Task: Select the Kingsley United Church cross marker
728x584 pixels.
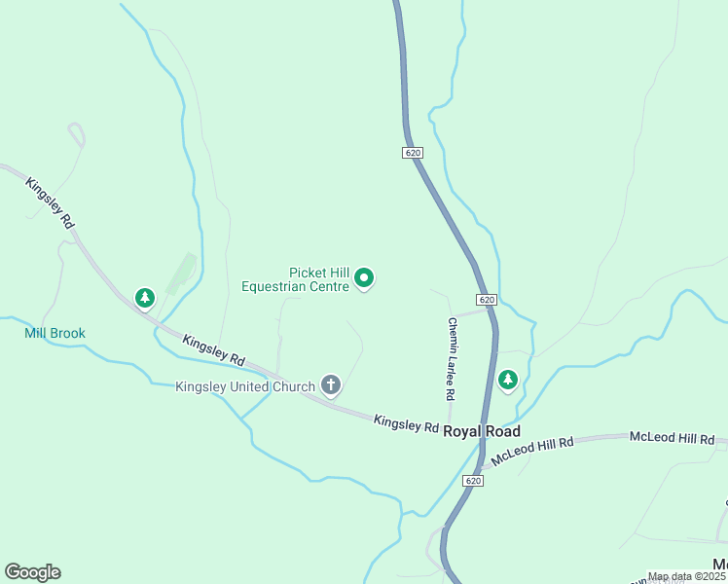Action: pos(331,385)
